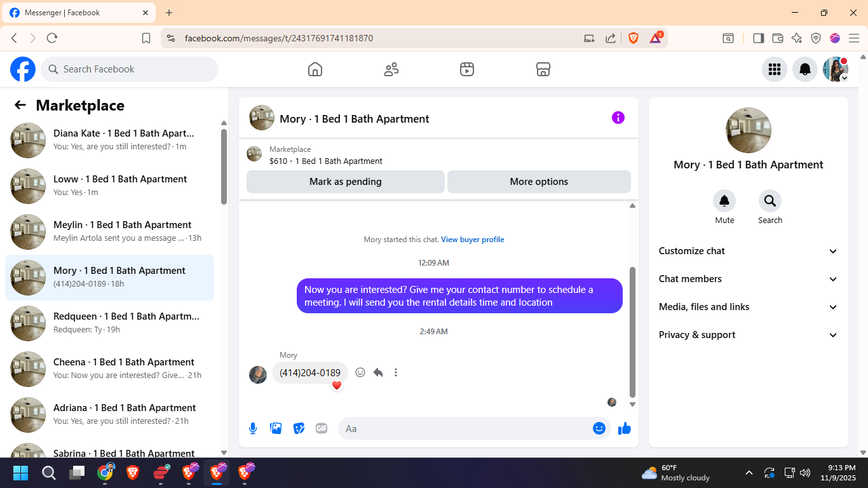Image resolution: width=868 pixels, height=488 pixels.
Task: Choose a GIF from the GIF icon
Action: pos(322,428)
